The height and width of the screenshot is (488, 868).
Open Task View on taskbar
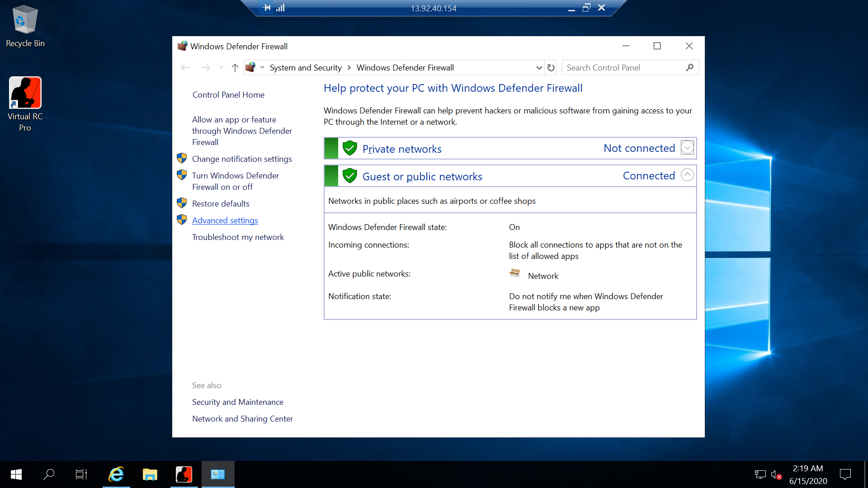(x=81, y=474)
